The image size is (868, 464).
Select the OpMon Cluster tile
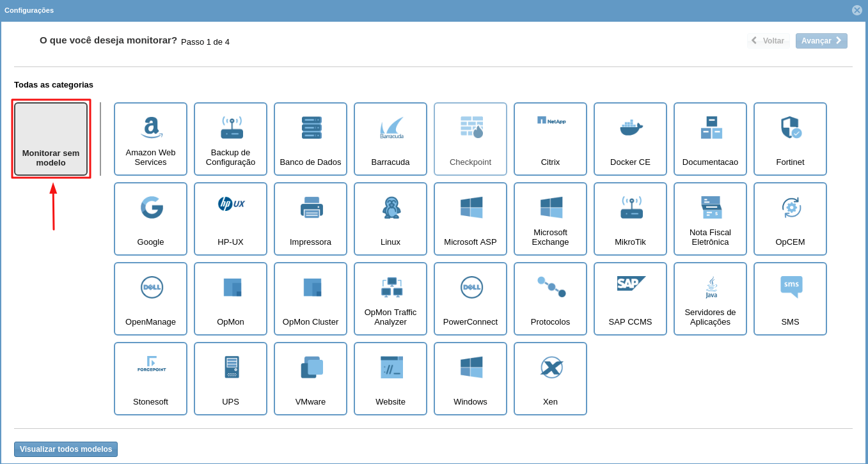tap(310, 298)
